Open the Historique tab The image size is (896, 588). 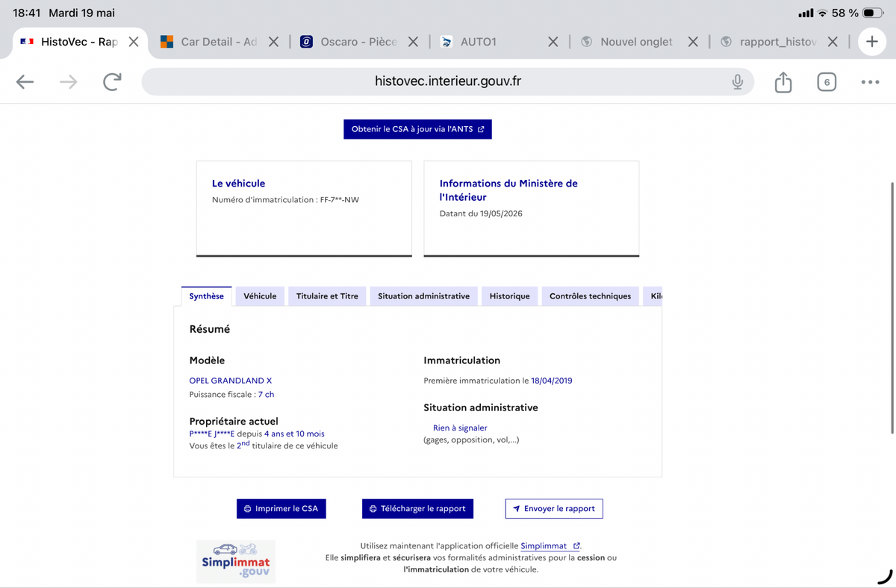[x=509, y=296]
